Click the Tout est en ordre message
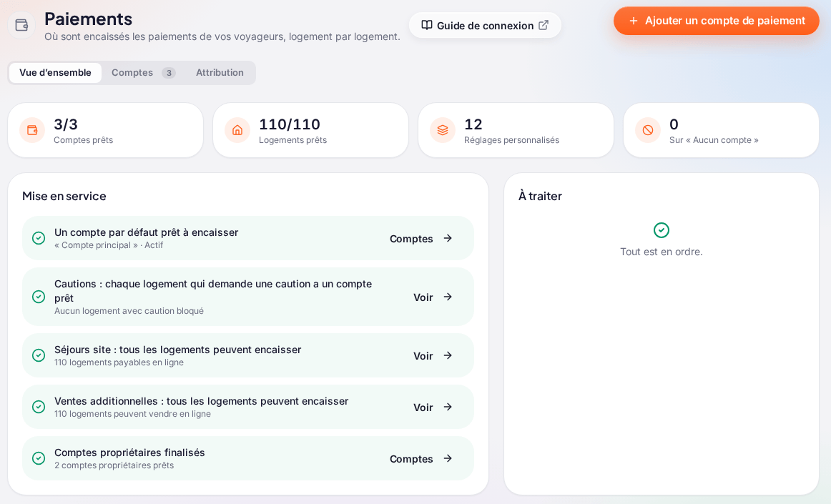Screen dimensions: 831x504 (x=662, y=252)
